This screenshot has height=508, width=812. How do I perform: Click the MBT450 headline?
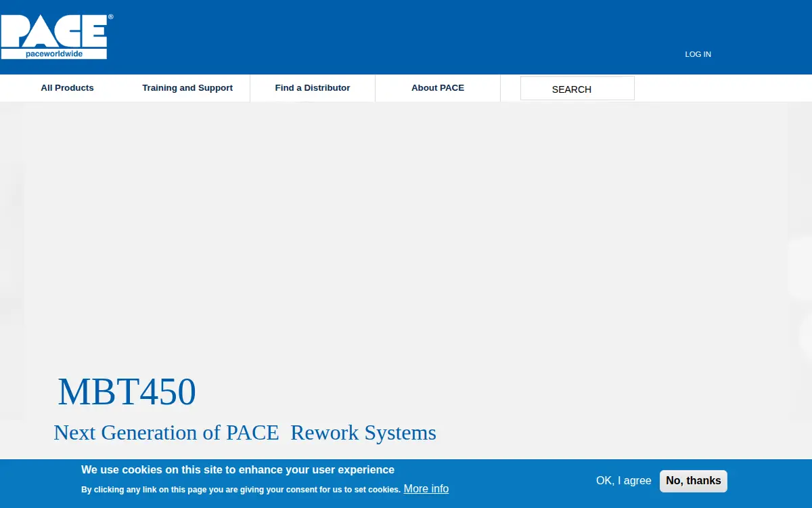127,391
